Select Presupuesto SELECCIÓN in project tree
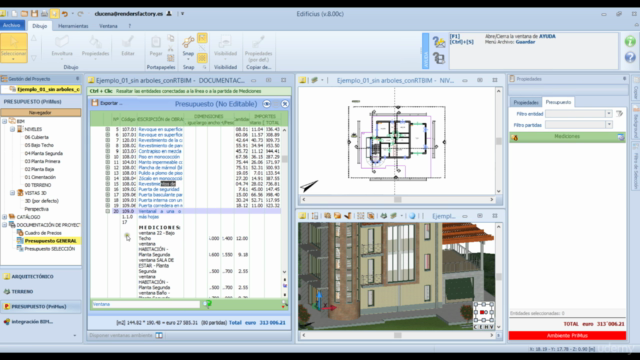 click(x=50, y=249)
